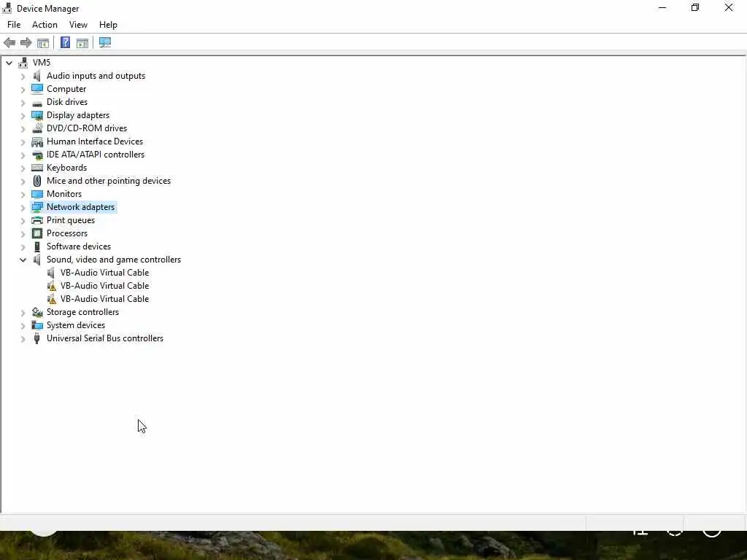Viewport: 747px width, 560px height.
Task: Open the Help menu
Action: coord(108,25)
